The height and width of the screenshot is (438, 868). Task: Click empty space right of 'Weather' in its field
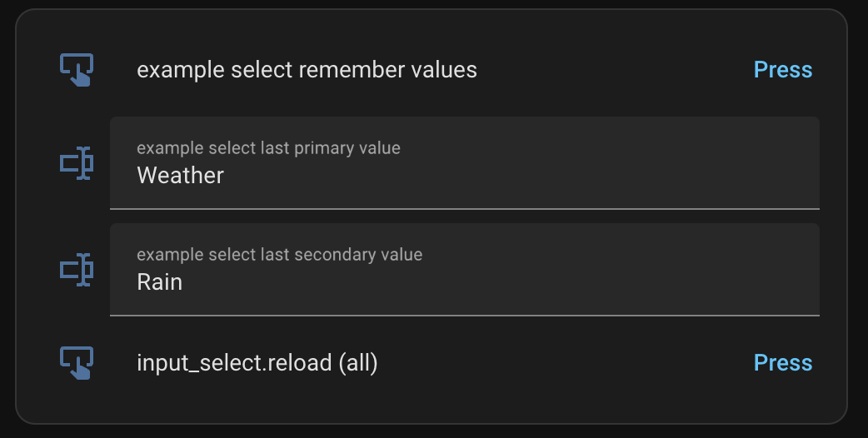pyautogui.click(x=516, y=176)
